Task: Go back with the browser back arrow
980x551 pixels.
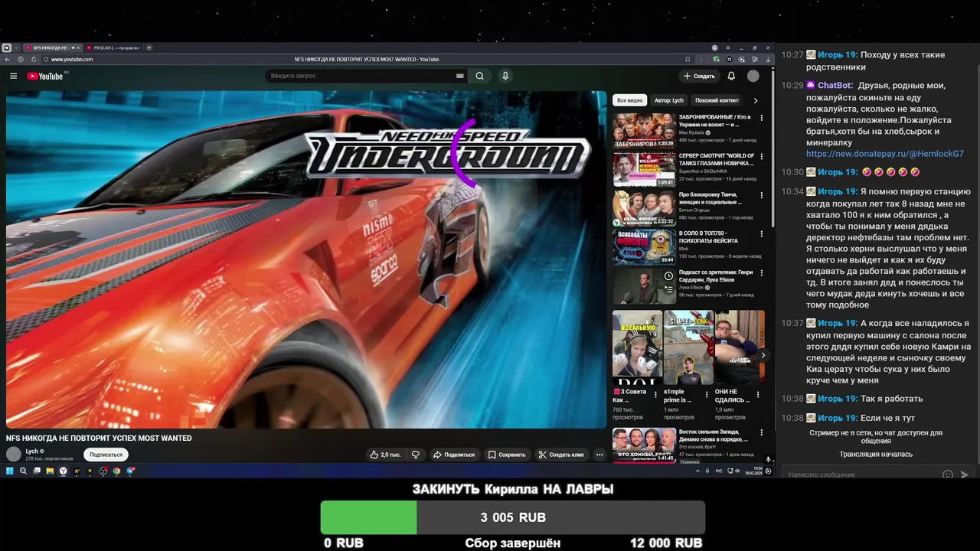Action: 8,59
